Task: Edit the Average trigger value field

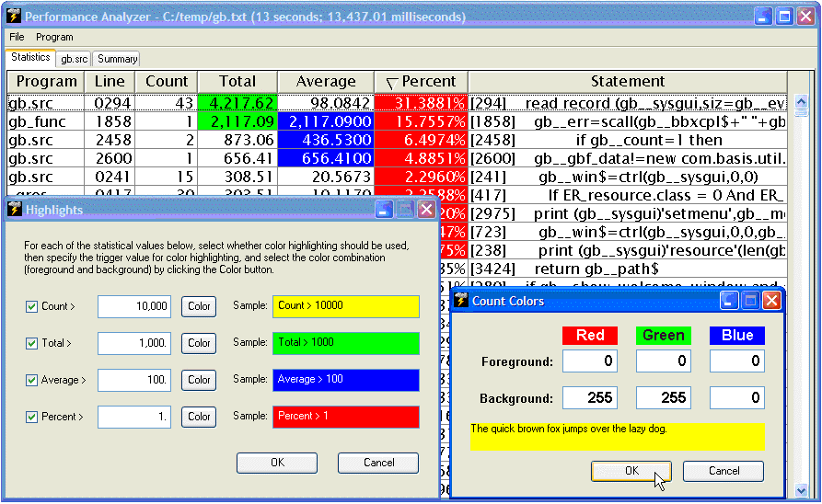Action: click(134, 380)
